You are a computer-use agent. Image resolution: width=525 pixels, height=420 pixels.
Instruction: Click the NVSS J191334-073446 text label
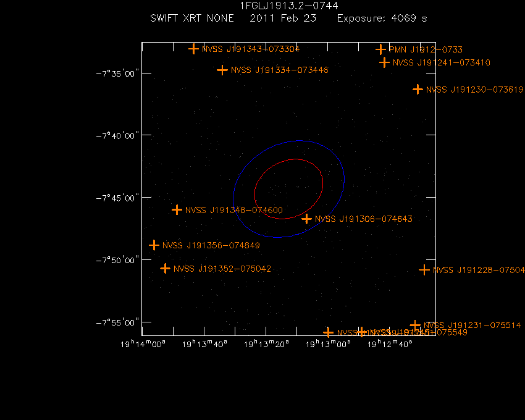coord(280,70)
